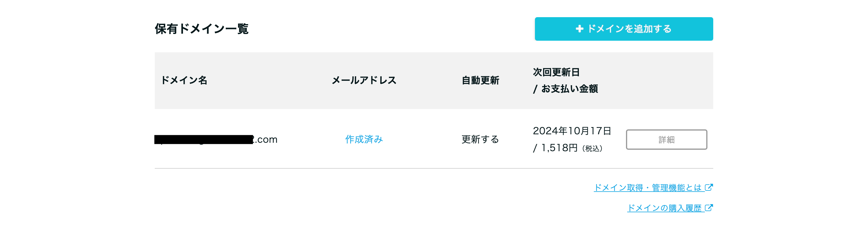This screenshot has height=239, width=868.
Task: Click the (税込) tax-included label
Action: [x=592, y=149]
